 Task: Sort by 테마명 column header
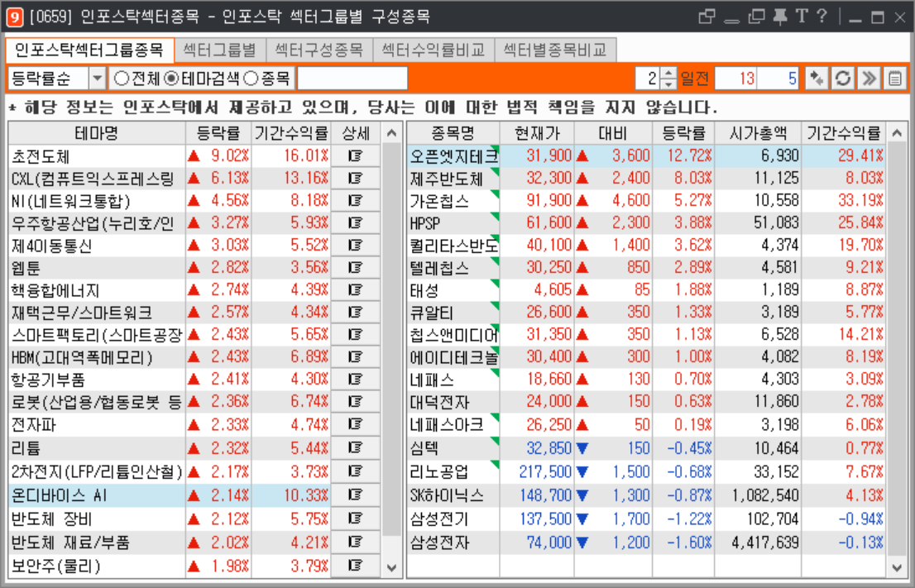tap(97, 133)
